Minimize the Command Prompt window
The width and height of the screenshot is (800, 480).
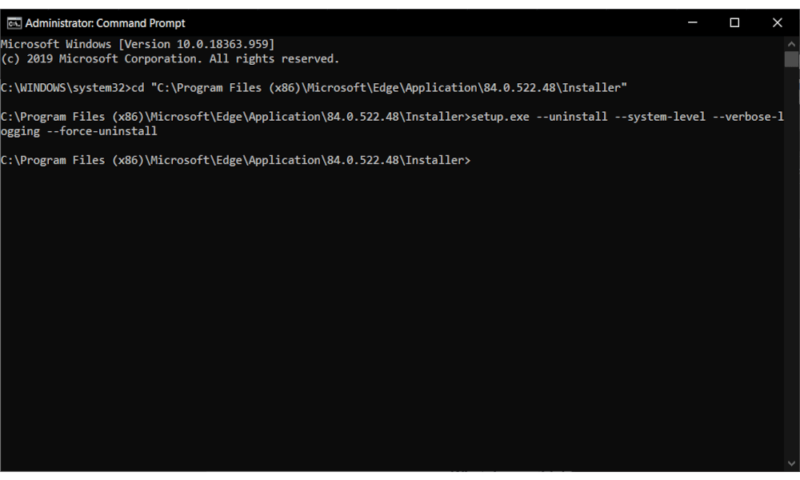click(x=692, y=22)
